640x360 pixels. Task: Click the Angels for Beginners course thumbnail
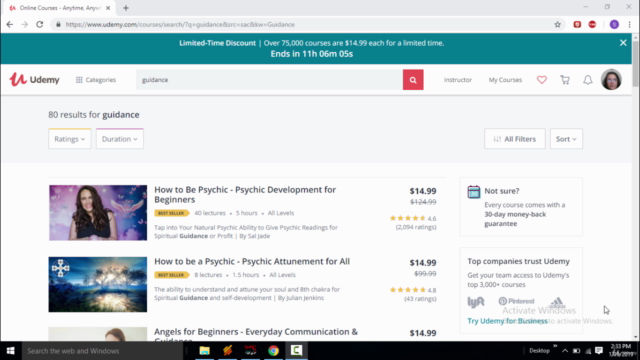98,334
